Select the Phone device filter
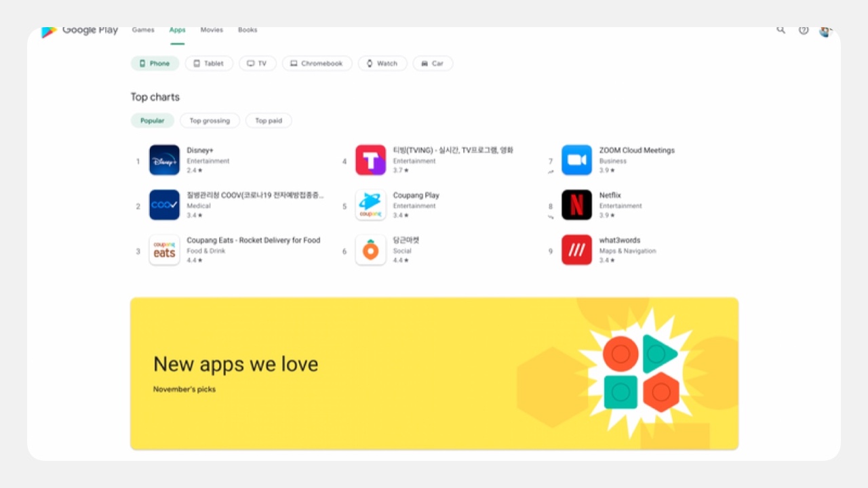Screen dimensions: 868x488 pyautogui.click(x=155, y=63)
